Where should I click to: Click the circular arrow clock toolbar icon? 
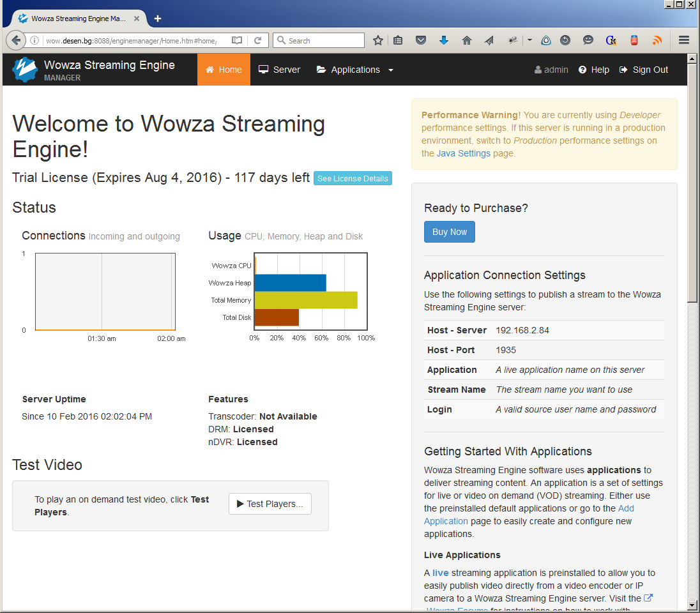pyautogui.click(x=565, y=40)
